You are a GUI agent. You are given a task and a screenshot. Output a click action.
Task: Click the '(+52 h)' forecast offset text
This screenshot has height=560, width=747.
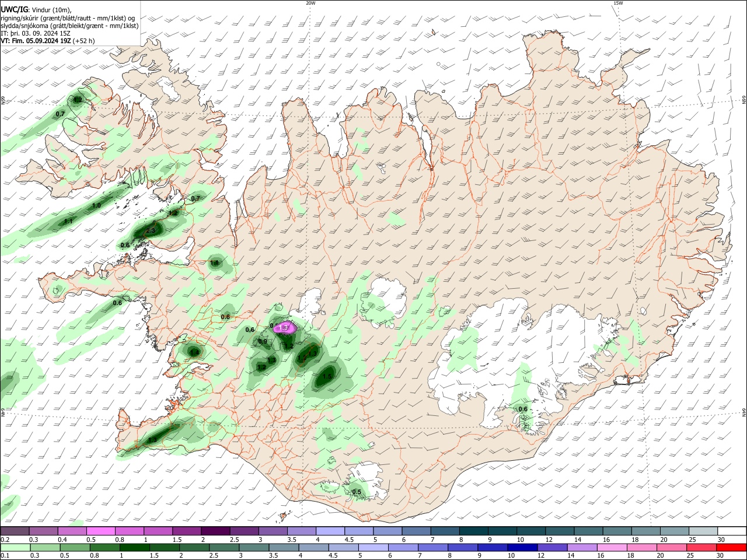84,41
